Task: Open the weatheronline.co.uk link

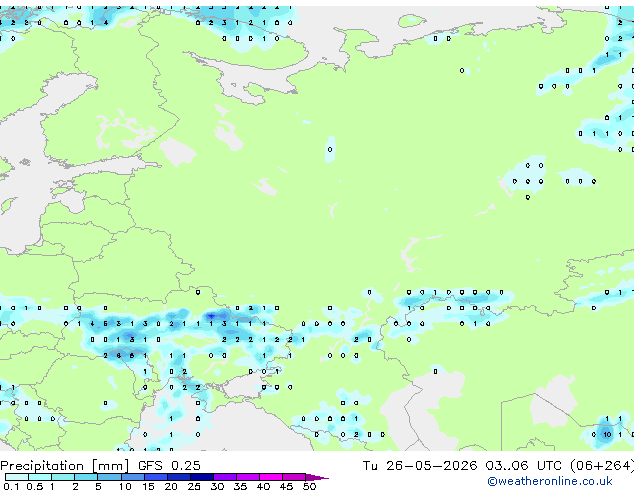Action: click(550, 481)
